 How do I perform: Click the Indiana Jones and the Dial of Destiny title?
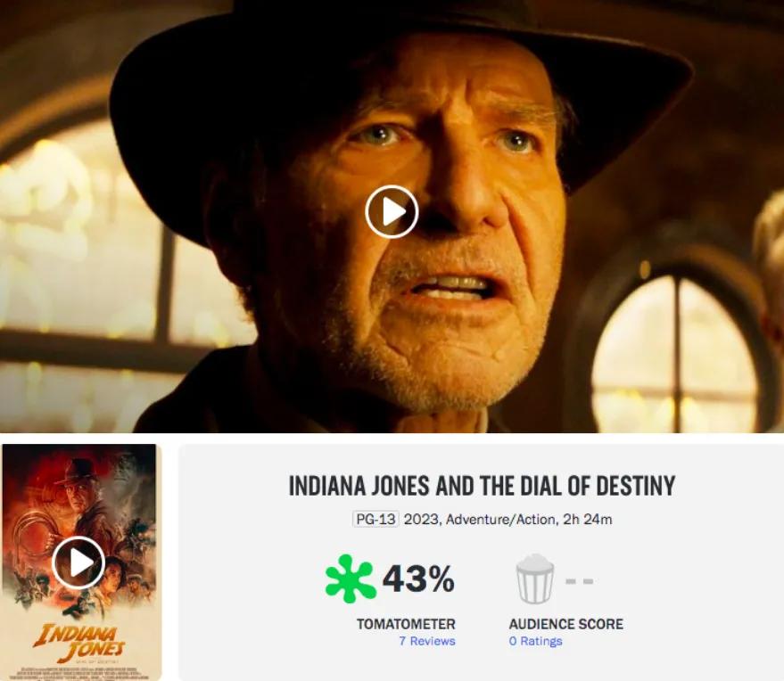click(x=482, y=486)
